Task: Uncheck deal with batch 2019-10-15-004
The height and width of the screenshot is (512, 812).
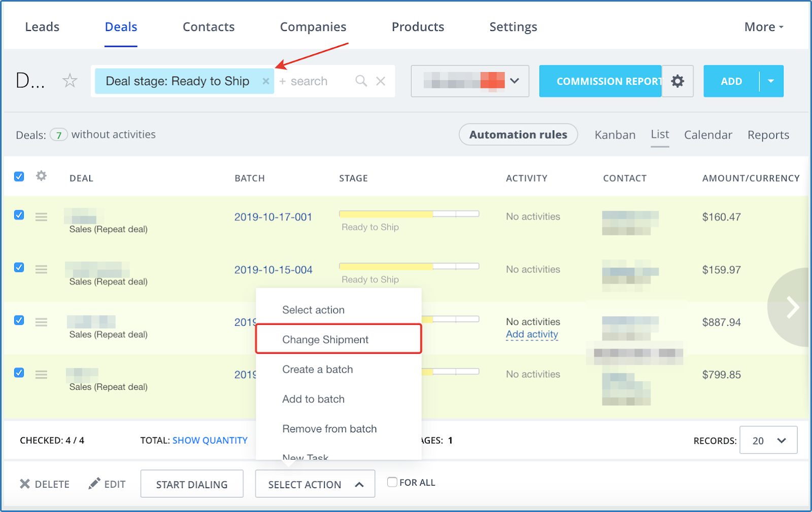Action: click(x=19, y=267)
